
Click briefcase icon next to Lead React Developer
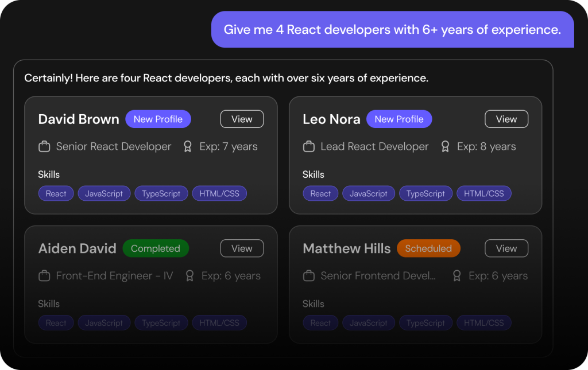pyautogui.click(x=309, y=146)
